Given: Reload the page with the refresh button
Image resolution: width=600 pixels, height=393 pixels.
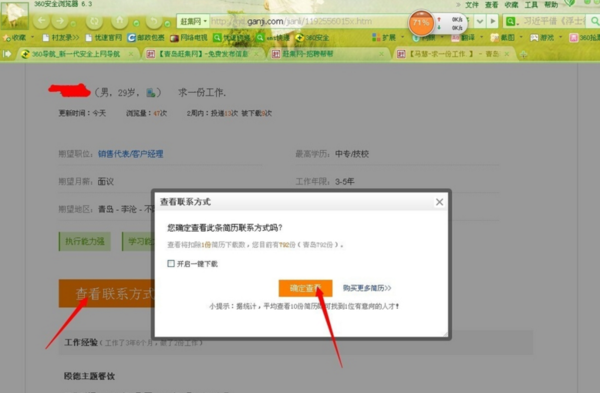Looking at the screenshot, I should 94,21.
